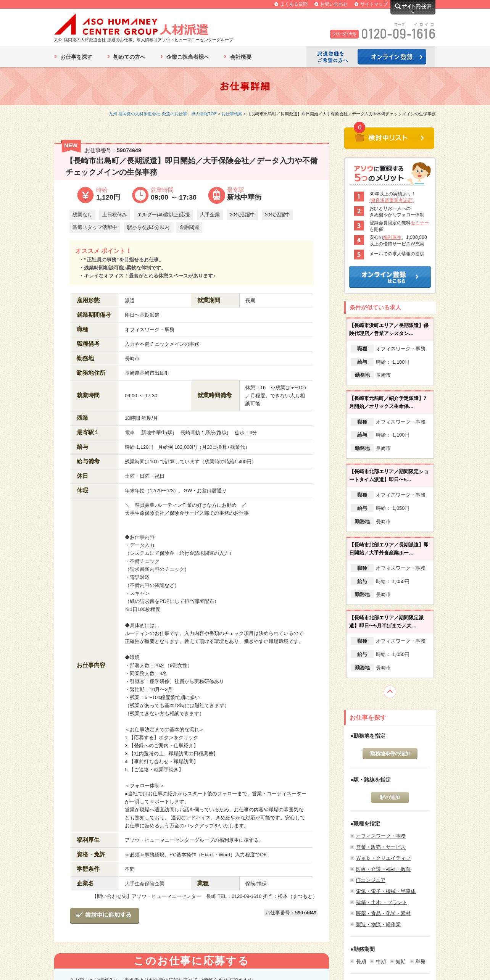Select the 建築・土木・プラント category
Viewport: 490px width, 980px height.
[x=381, y=902]
